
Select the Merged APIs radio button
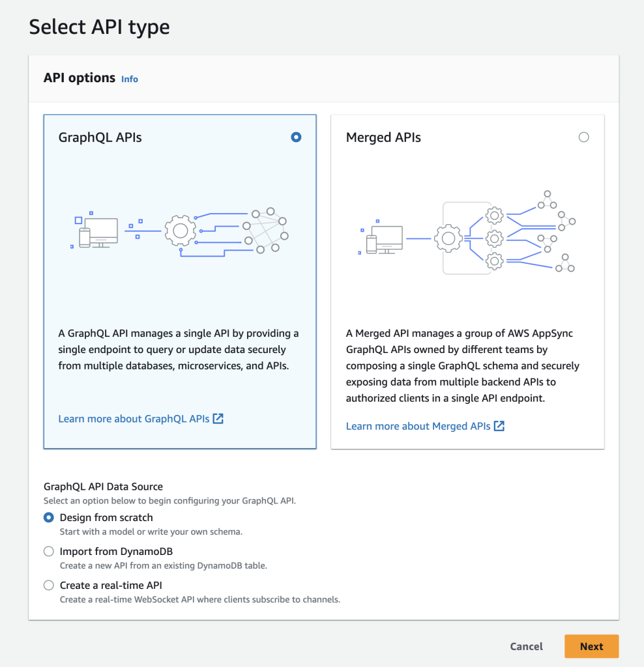583,137
